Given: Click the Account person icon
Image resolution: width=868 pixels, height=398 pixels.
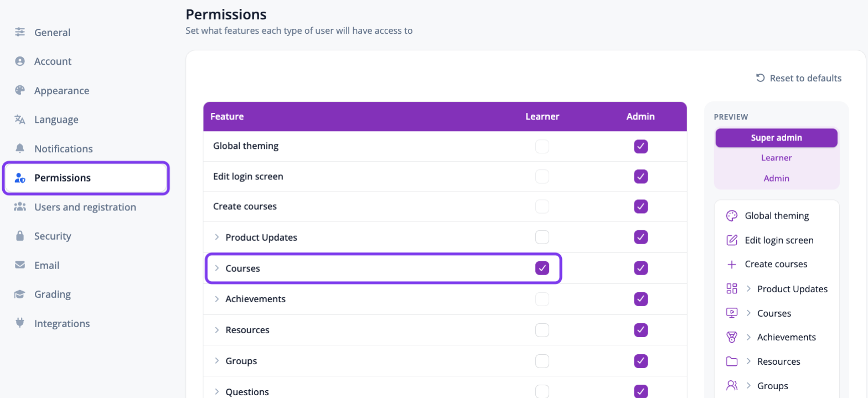Looking at the screenshot, I should coord(20,61).
